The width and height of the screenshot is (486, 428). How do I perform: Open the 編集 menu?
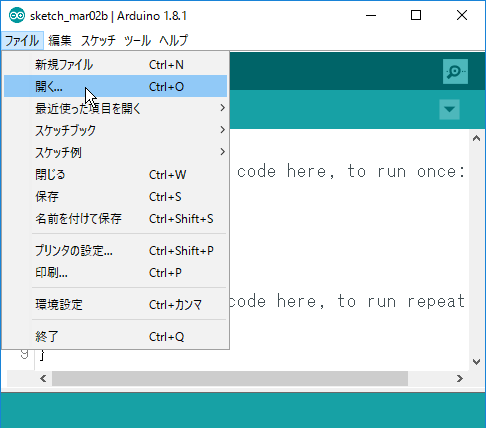pyautogui.click(x=60, y=41)
